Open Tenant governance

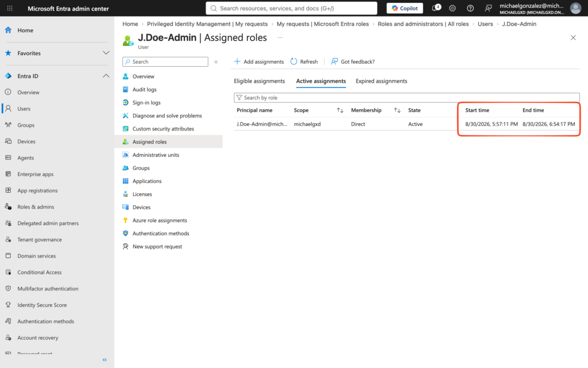pos(40,240)
